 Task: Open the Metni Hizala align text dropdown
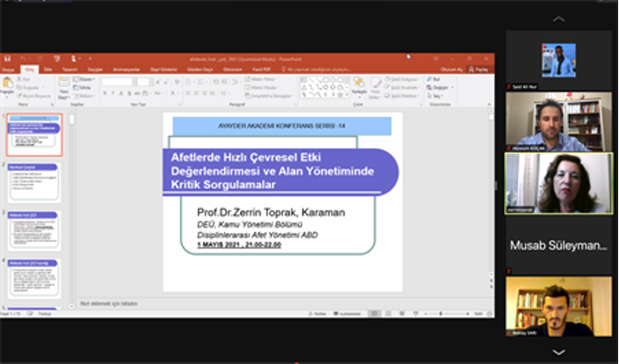[261, 87]
